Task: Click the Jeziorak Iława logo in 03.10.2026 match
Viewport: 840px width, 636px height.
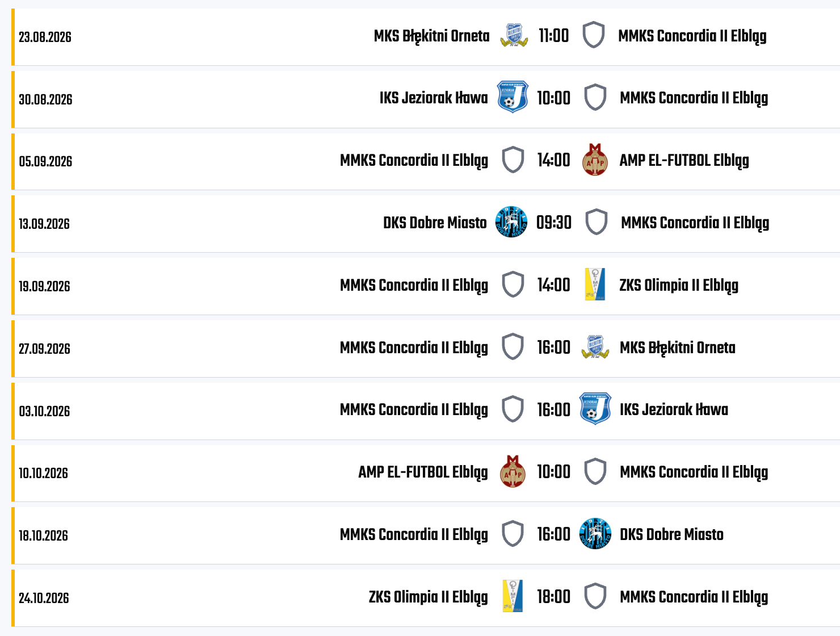Action: 595,409
